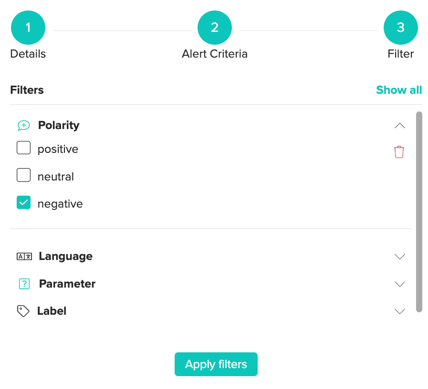Expand the Parameter filter chevron

click(400, 284)
